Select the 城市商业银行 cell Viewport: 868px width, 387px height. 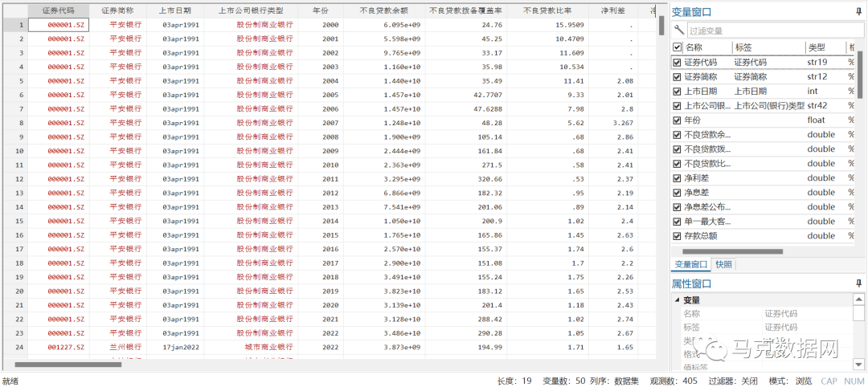(x=251, y=347)
